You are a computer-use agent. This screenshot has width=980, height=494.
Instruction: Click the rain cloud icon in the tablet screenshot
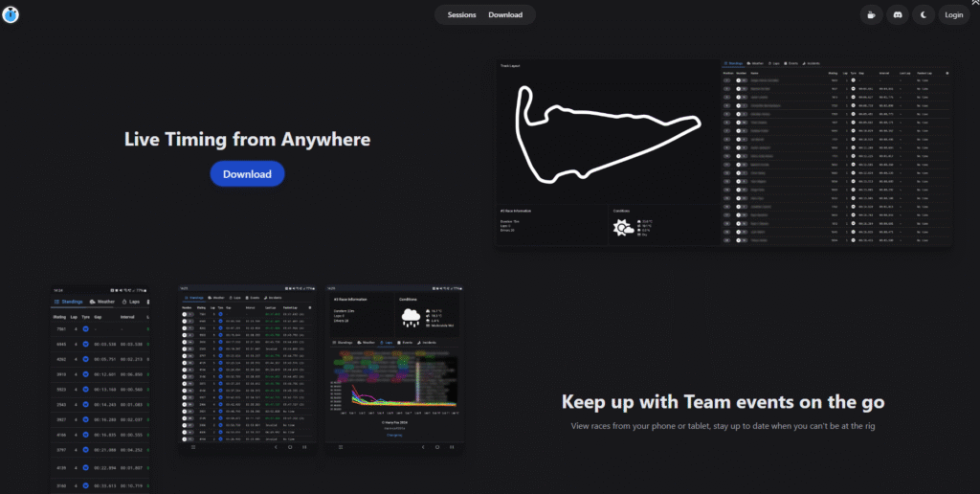coord(412,316)
